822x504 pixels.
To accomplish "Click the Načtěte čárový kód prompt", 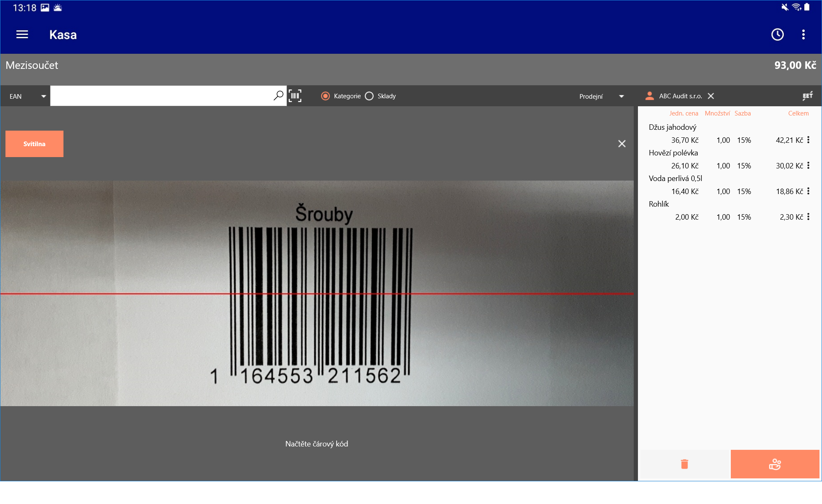I will [316, 444].
